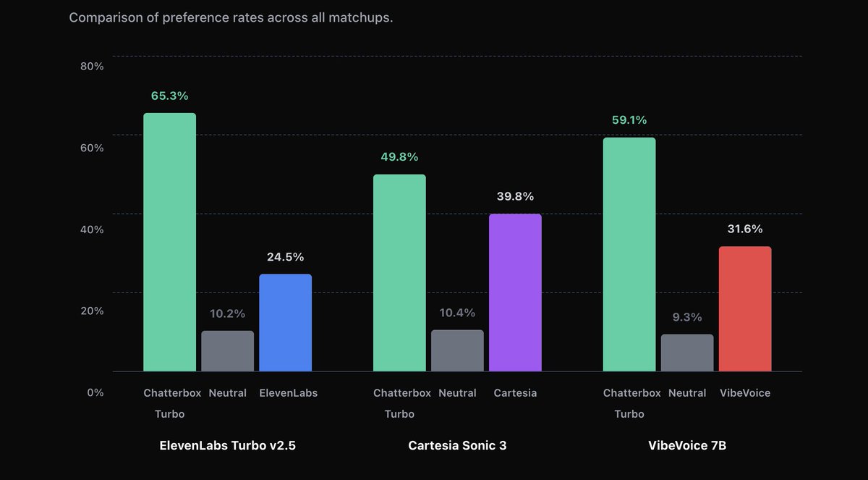
Task: Click the green Chatterbox Turbo 59.1% bar
Action: (x=629, y=255)
